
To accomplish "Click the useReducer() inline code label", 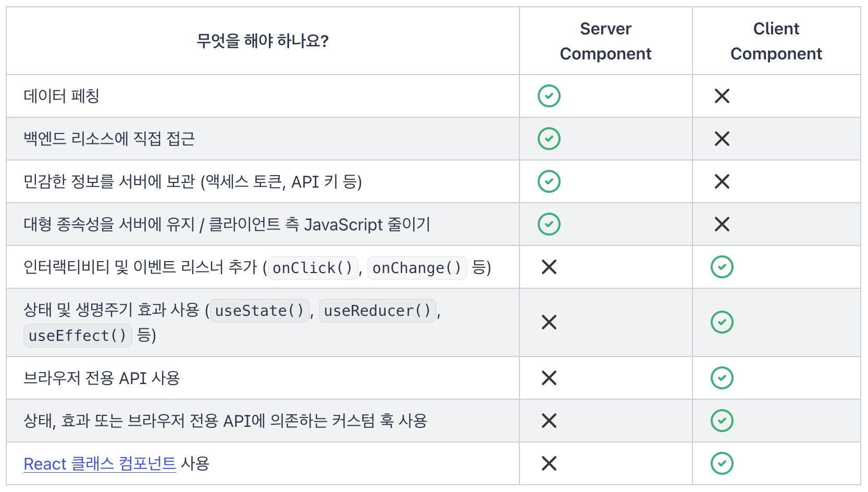I will click(377, 311).
